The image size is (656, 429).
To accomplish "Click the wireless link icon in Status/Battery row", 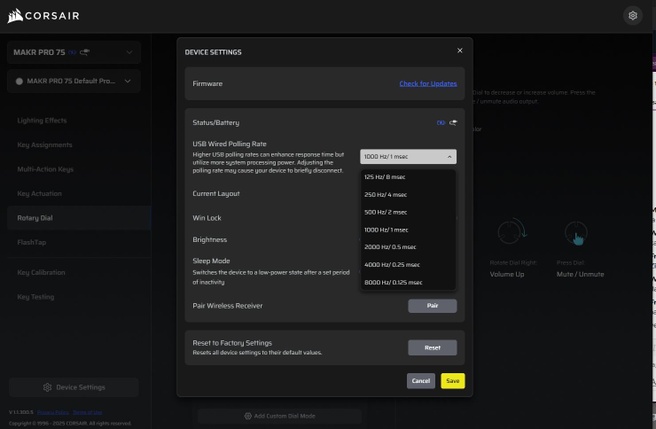I will (x=441, y=123).
